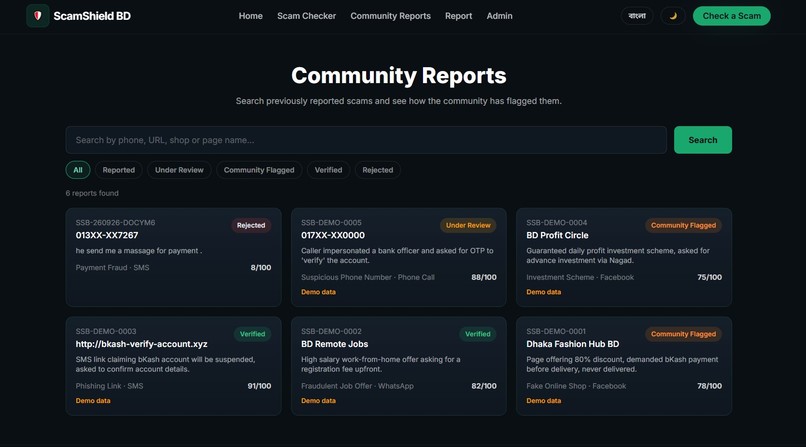Screen dimensions: 806x447
Task: Toggle dark mode with the moon icon
Action: (x=673, y=16)
